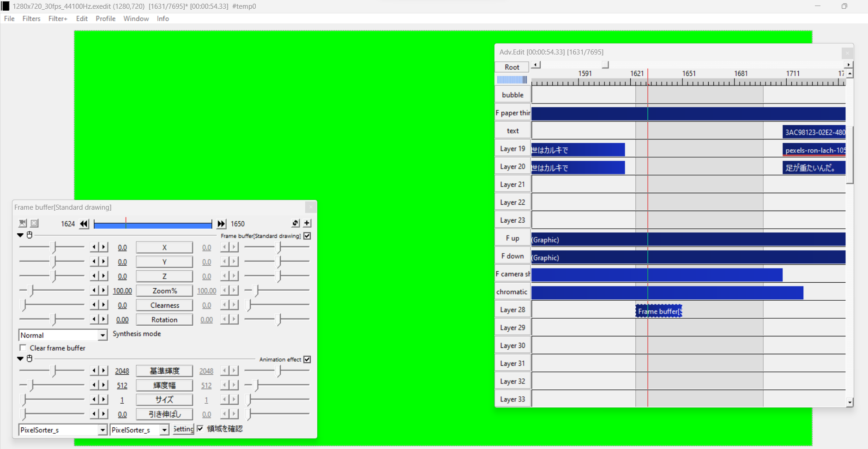This screenshot has width=868, height=449.
Task: Toggle visibility of the F up layer
Action: tap(512, 238)
